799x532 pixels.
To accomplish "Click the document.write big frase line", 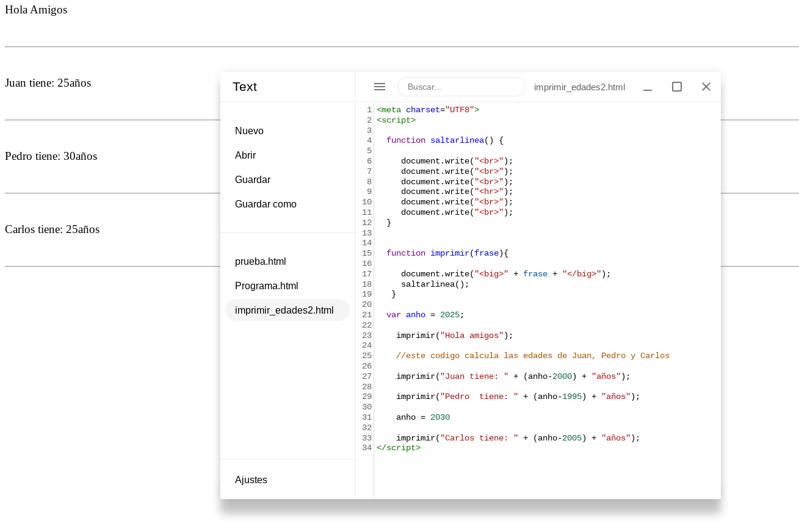I will (506, 274).
